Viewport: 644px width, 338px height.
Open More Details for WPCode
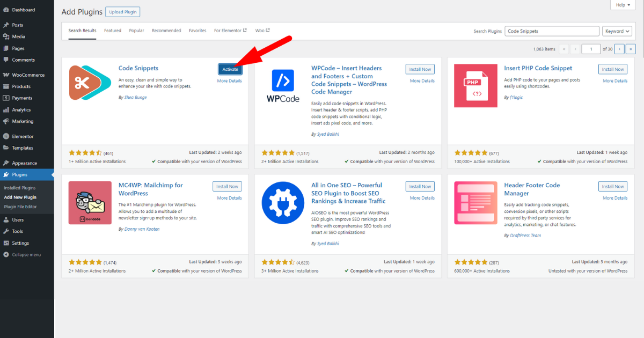tap(422, 81)
